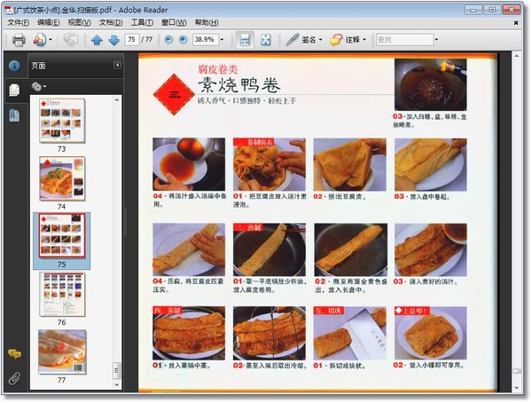Image resolution: width=532 pixels, height=403 pixels.
Task: Click document scroll down arrow
Action: [516, 388]
